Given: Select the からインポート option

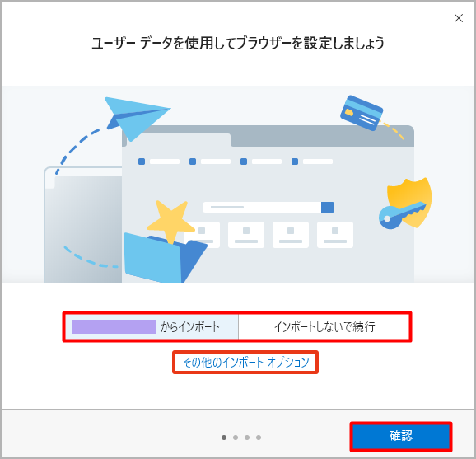Looking at the screenshot, I should coord(152,327).
